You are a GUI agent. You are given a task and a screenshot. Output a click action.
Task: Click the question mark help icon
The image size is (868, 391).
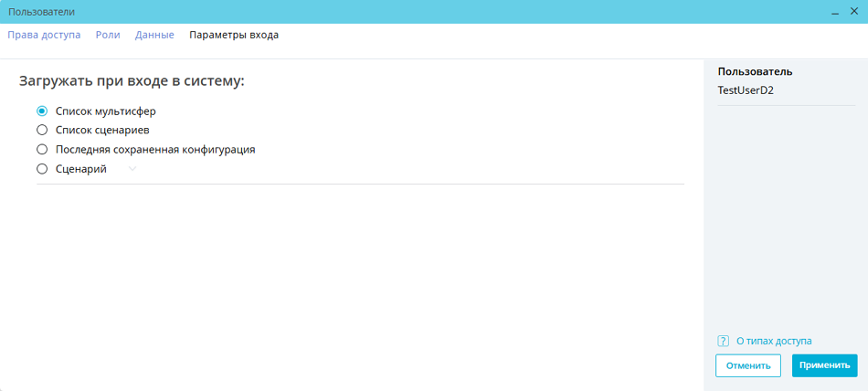(724, 341)
